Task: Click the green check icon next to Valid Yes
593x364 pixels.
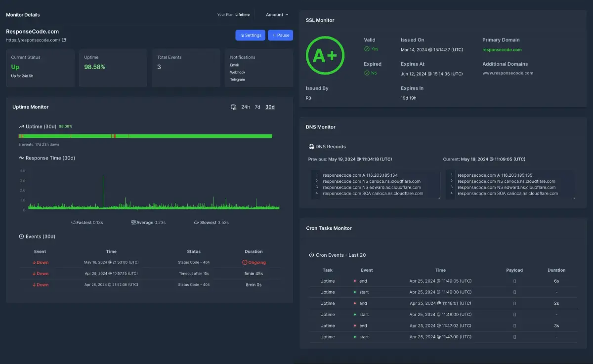Action: (x=367, y=49)
